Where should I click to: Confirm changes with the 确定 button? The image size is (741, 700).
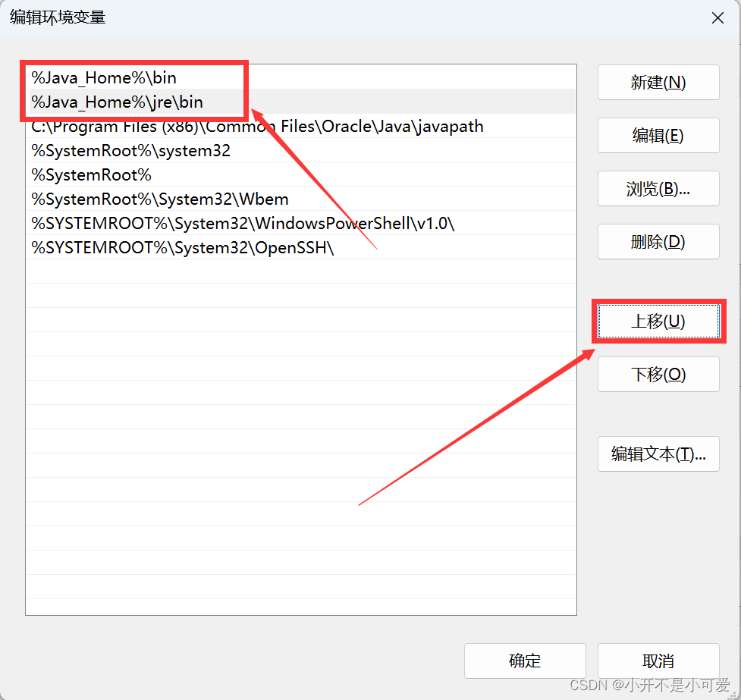[524, 661]
